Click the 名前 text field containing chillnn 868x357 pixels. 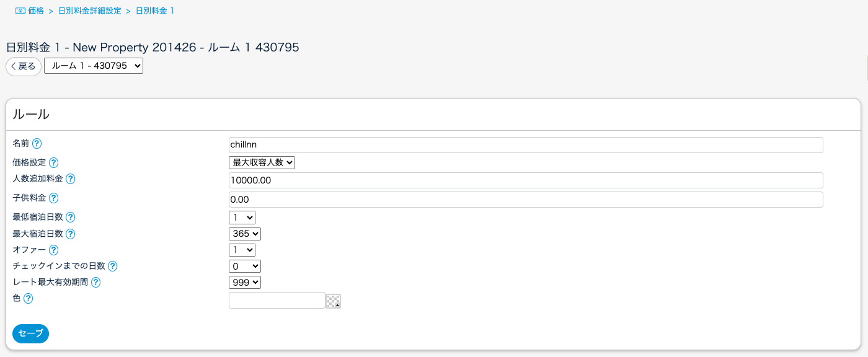(525, 145)
